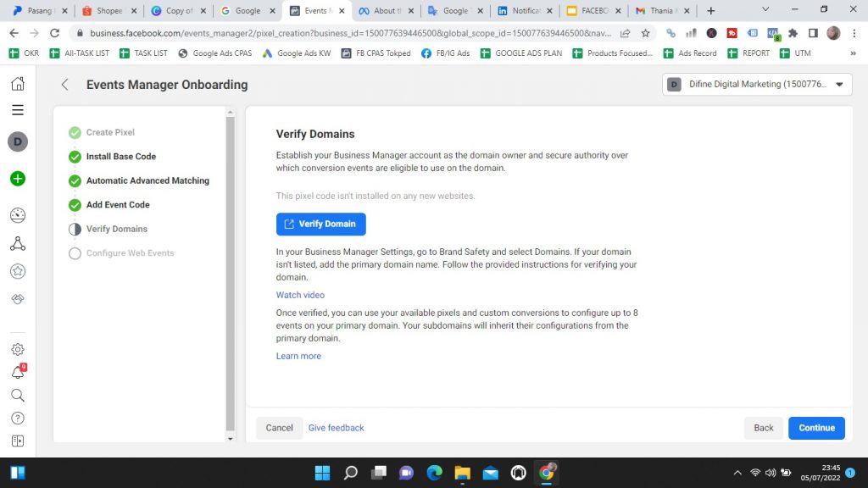The image size is (868, 488).
Task: Select the Add Event Code step
Action: point(118,205)
